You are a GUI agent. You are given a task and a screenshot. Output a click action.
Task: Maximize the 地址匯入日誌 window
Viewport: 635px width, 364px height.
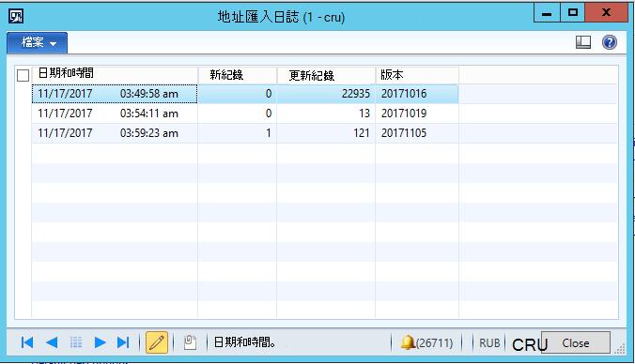coord(573,12)
